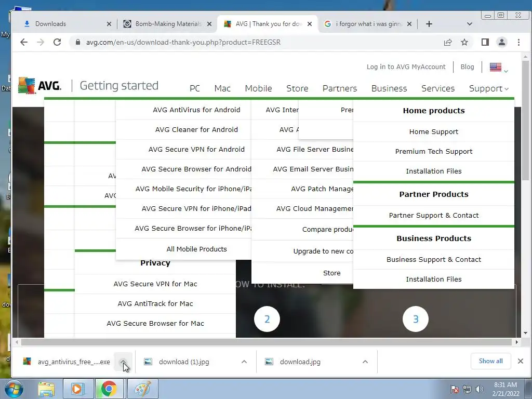Viewport: 532px width, 399px height.
Task: Select AVG Secure VPN for Android
Action: 196,149
